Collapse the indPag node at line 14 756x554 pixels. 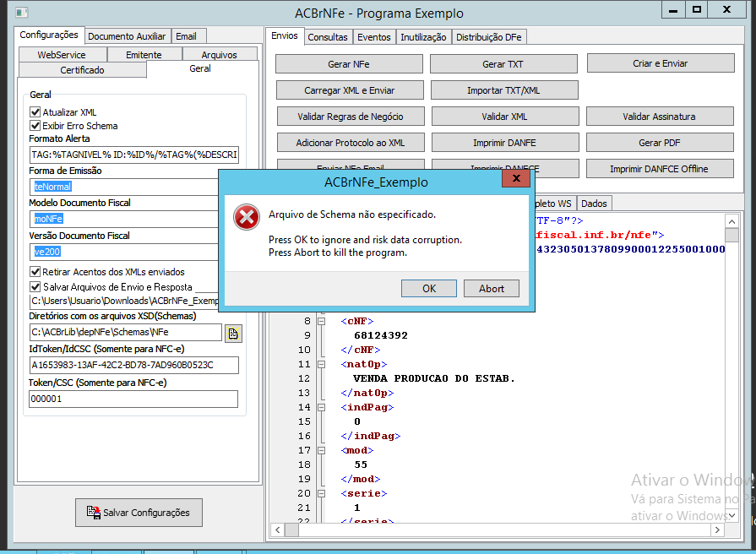[x=321, y=407]
